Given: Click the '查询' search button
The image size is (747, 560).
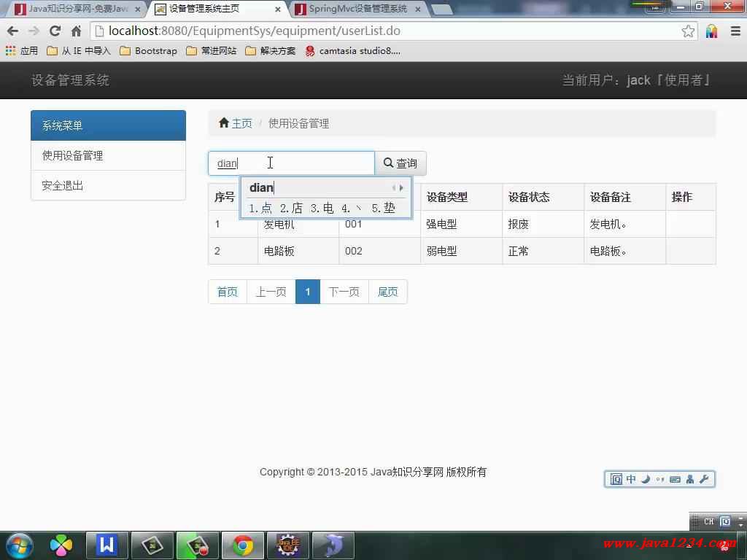Looking at the screenshot, I should 400,163.
